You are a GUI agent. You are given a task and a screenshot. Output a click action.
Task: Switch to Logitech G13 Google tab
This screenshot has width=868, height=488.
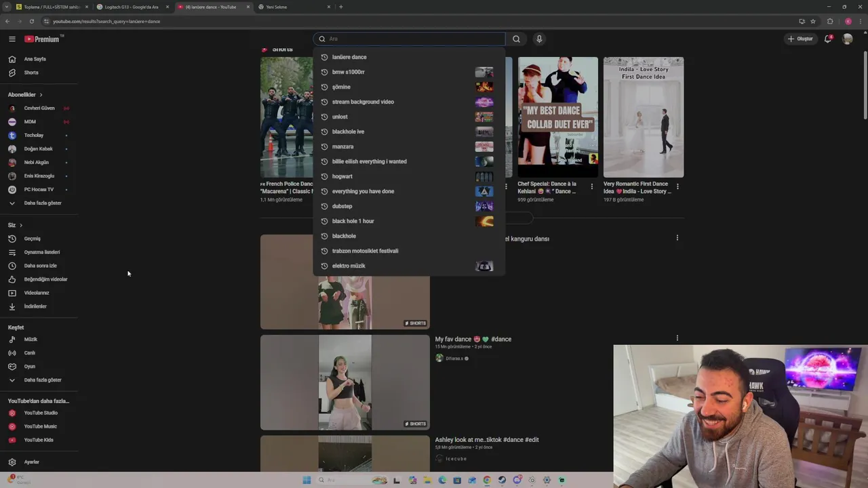coord(132,7)
